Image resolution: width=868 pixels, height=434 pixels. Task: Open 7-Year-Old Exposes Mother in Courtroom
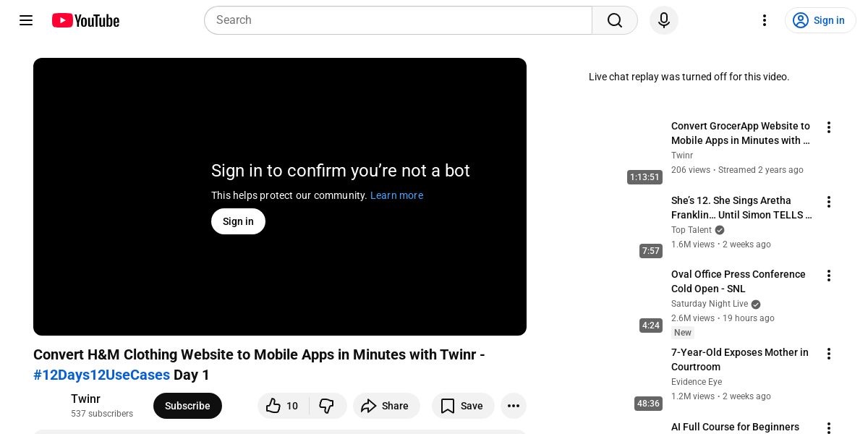pos(740,359)
